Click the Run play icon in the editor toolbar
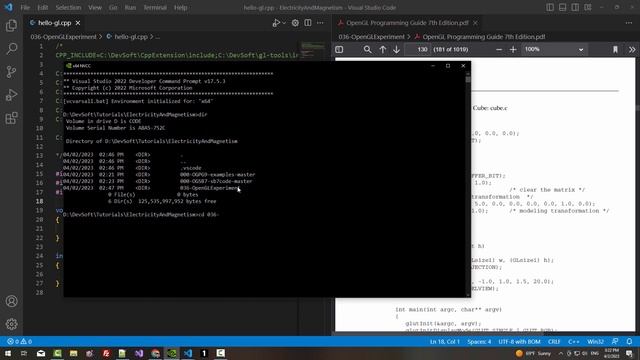The width and height of the screenshot is (640, 360). pos(276,23)
